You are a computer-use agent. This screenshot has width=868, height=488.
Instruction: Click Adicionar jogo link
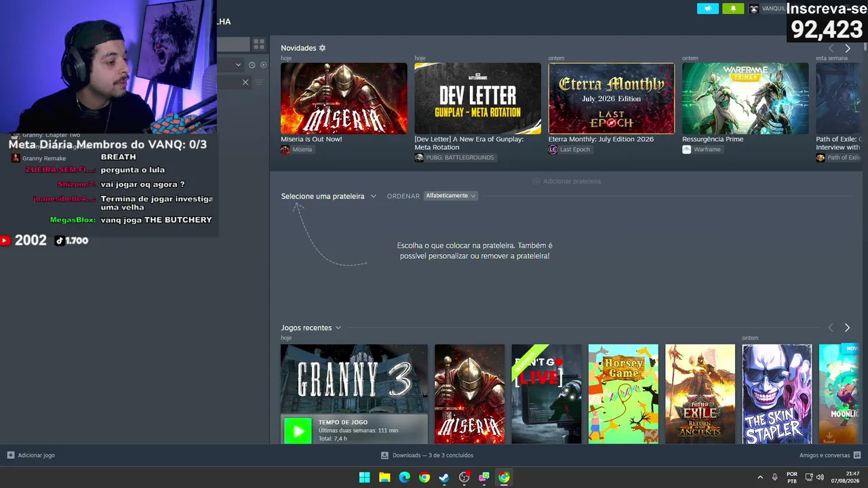37,455
